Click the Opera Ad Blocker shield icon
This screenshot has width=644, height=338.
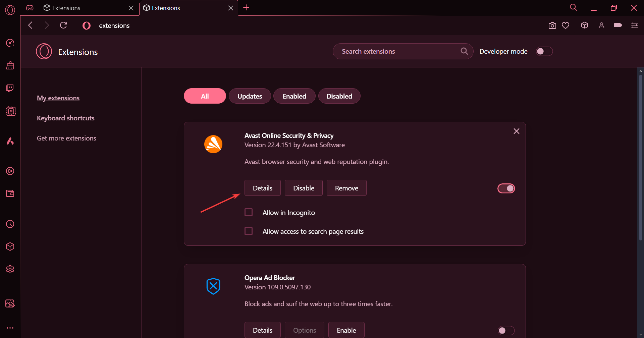(x=213, y=286)
